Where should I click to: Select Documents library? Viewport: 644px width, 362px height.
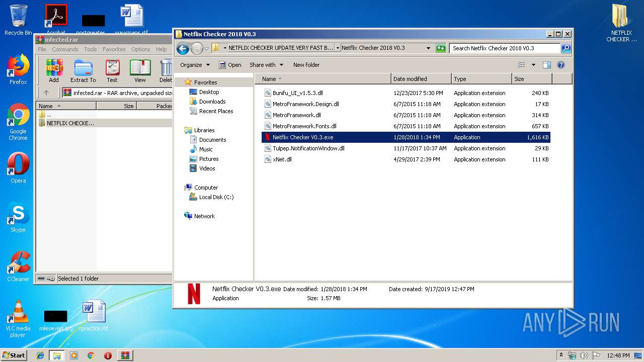(212, 140)
